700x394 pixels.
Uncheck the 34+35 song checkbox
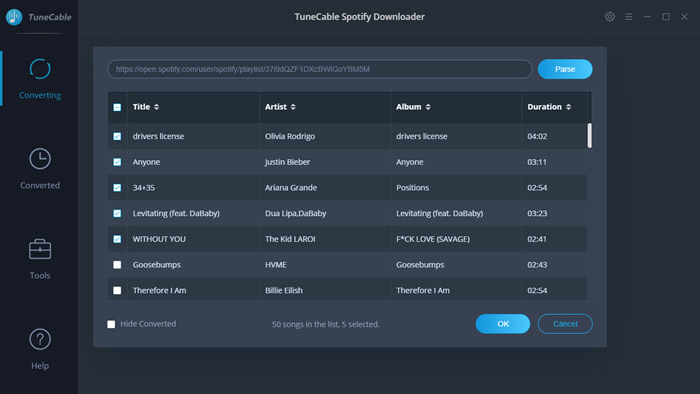[117, 188]
